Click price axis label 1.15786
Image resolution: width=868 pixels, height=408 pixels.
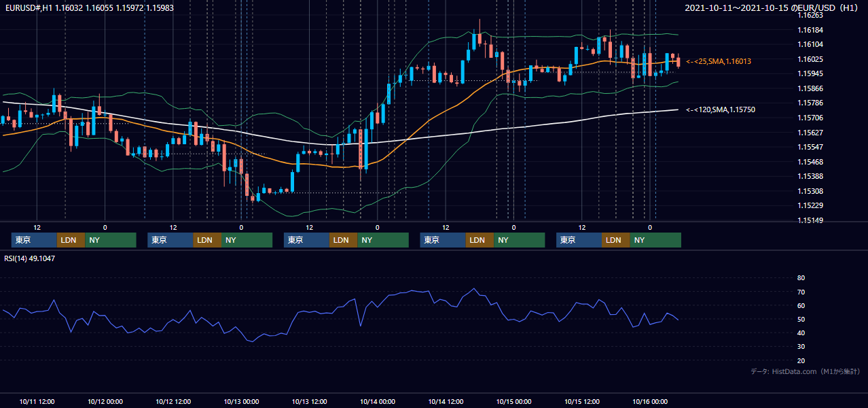(x=810, y=103)
